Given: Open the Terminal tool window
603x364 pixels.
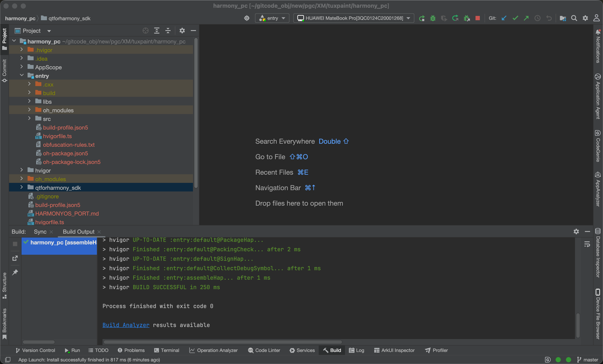Looking at the screenshot, I should pyautogui.click(x=167, y=350).
